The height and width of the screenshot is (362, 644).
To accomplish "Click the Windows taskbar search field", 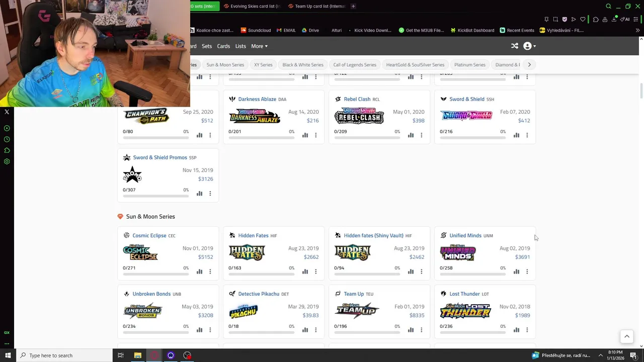I will [64, 355].
